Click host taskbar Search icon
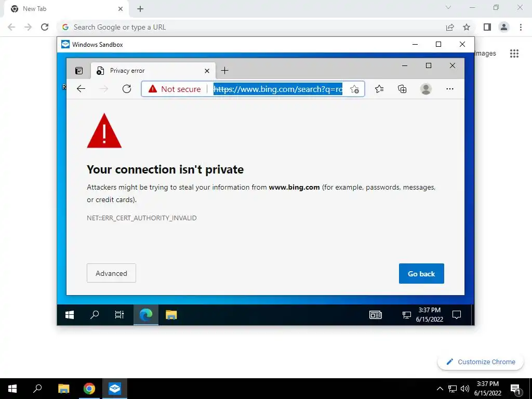 click(x=37, y=389)
